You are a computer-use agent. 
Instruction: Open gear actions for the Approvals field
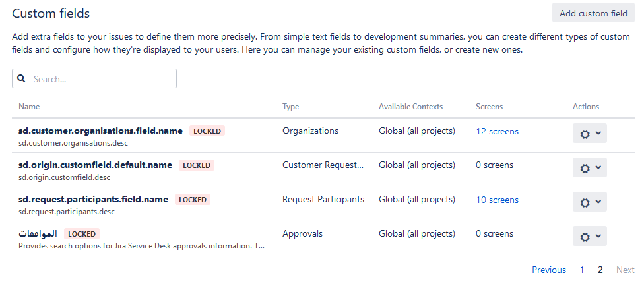coord(589,236)
